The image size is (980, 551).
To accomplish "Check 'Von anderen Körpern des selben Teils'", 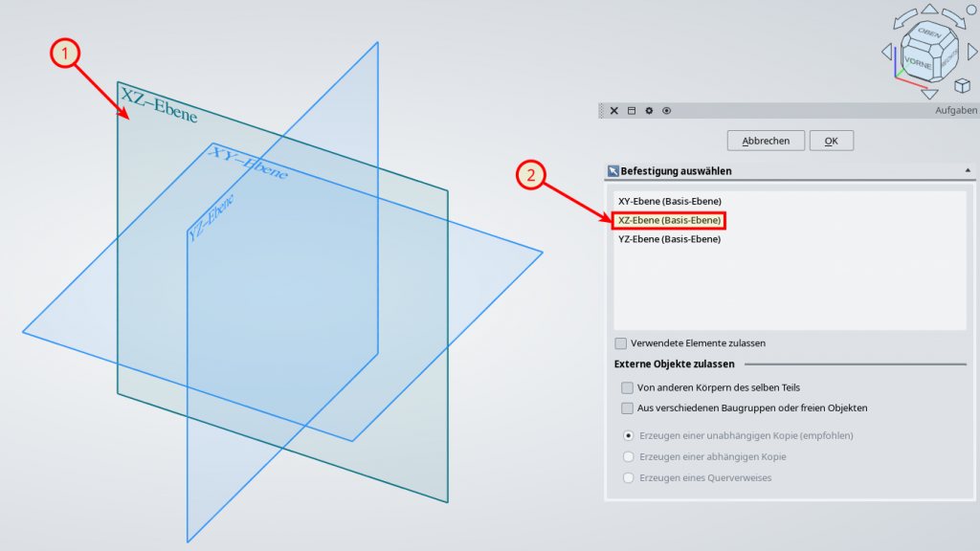I will tap(627, 387).
